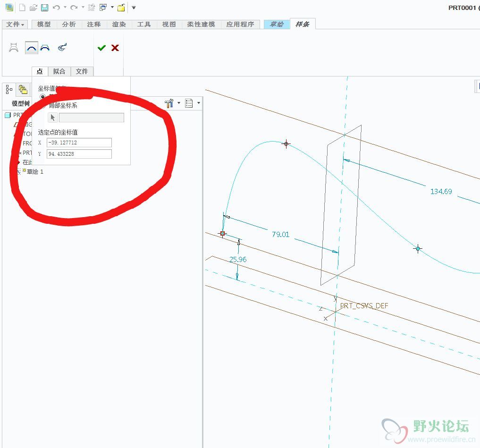Select the highlighted red spline start point
Image resolution: width=480 pixels, height=448 pixels.
[x=223, y=234]
